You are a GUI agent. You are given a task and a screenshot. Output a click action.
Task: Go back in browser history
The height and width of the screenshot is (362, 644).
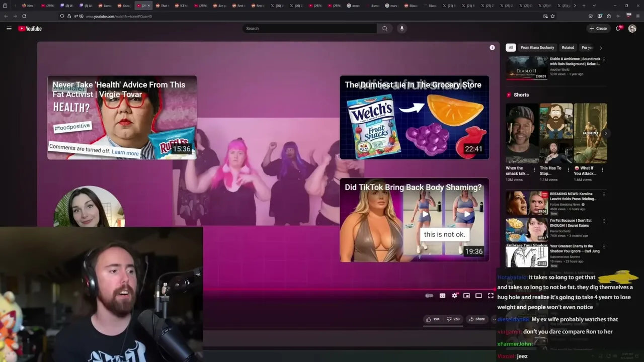(x=6, y=16)
